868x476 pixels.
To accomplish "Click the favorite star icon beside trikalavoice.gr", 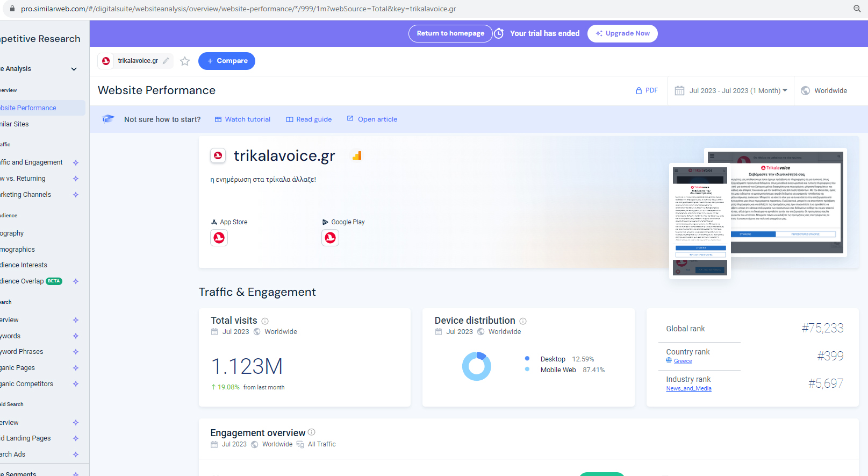I will click(185, 61).
